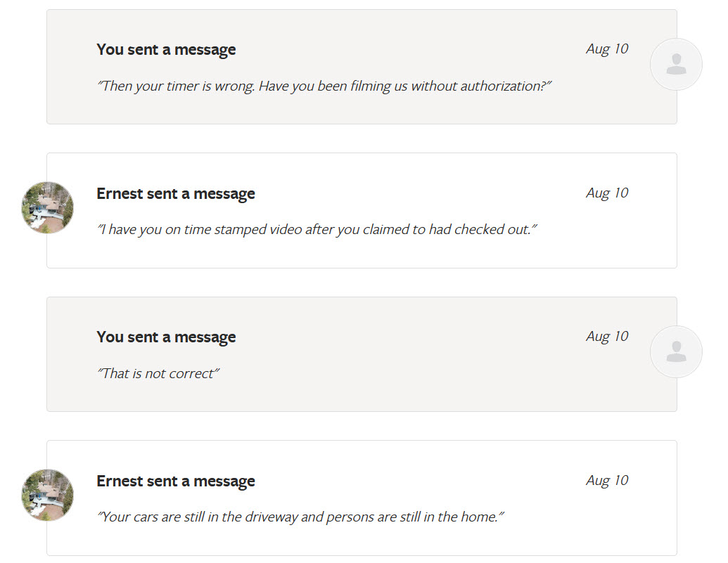Click Aug 10 date on time stamped video message
Viewport: 728px width, 563px height.
click(607, 193)
